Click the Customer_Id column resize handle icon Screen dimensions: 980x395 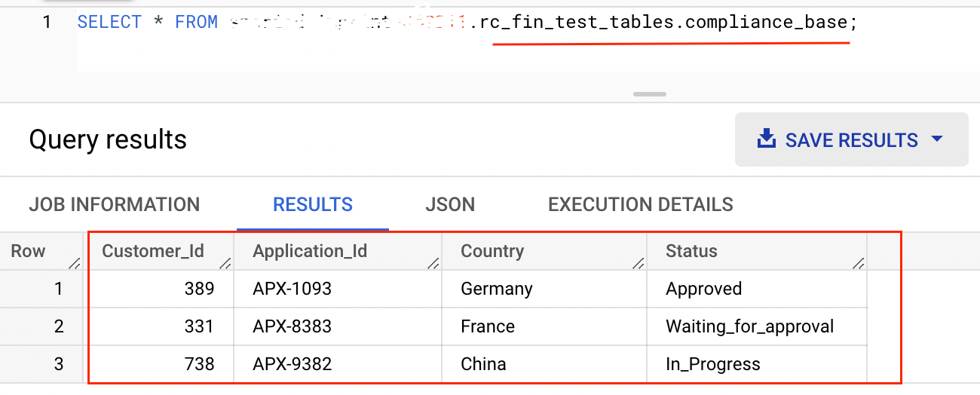click(225, 263)
